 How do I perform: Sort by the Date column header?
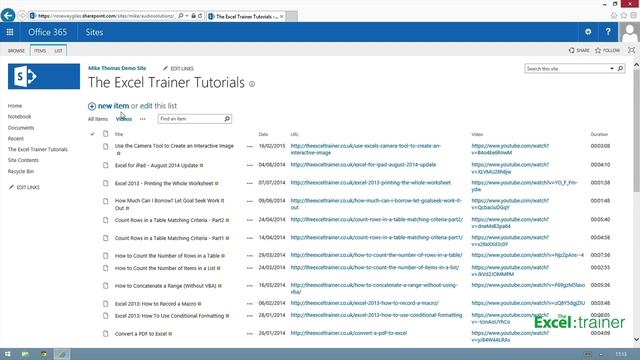(x=263, y=134)
